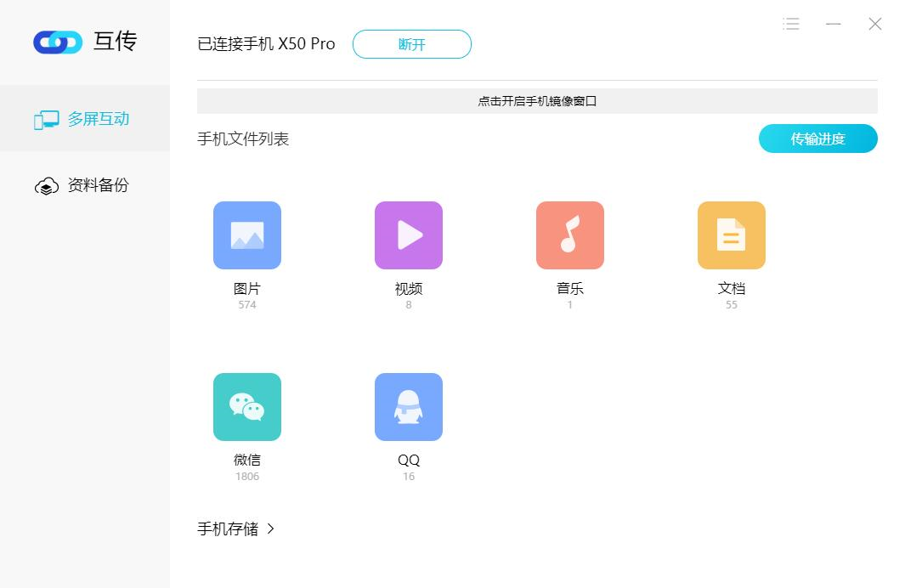Screen dimensions: 905x588
Task: Click the 视频 label text
Action: coord(409,289)
